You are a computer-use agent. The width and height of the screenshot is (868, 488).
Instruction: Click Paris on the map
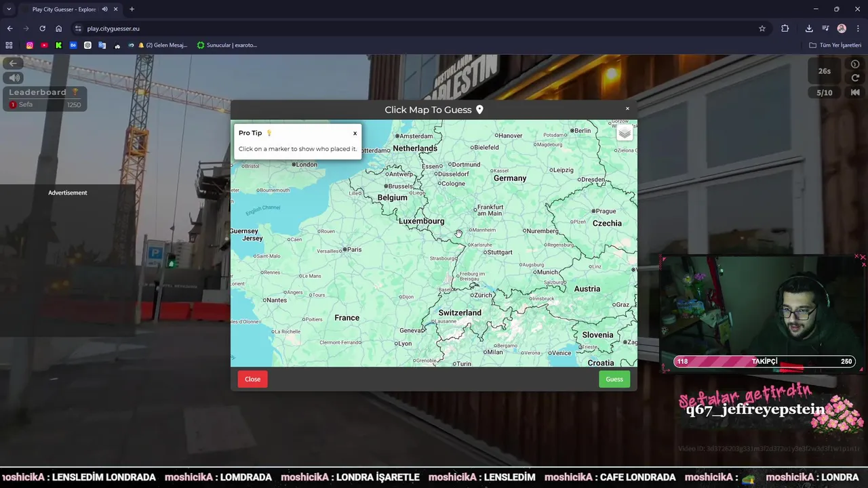click(353, 249)
